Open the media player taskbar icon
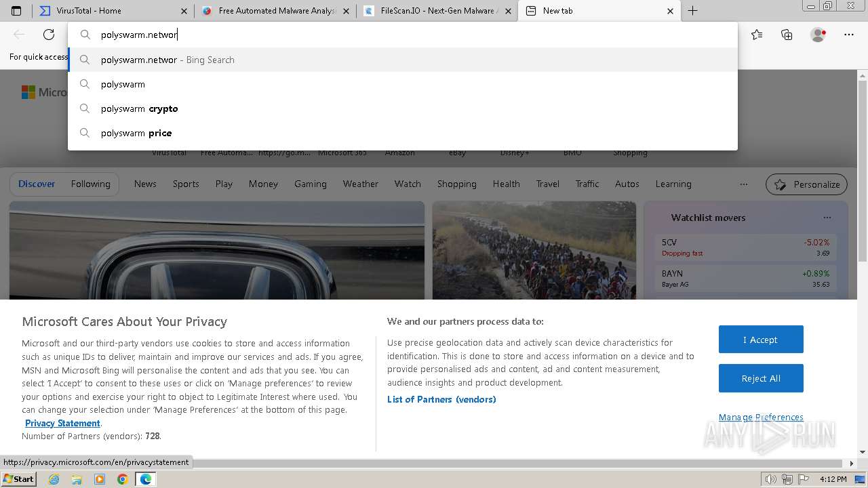868x488 pixels. [x=100, y=479]
